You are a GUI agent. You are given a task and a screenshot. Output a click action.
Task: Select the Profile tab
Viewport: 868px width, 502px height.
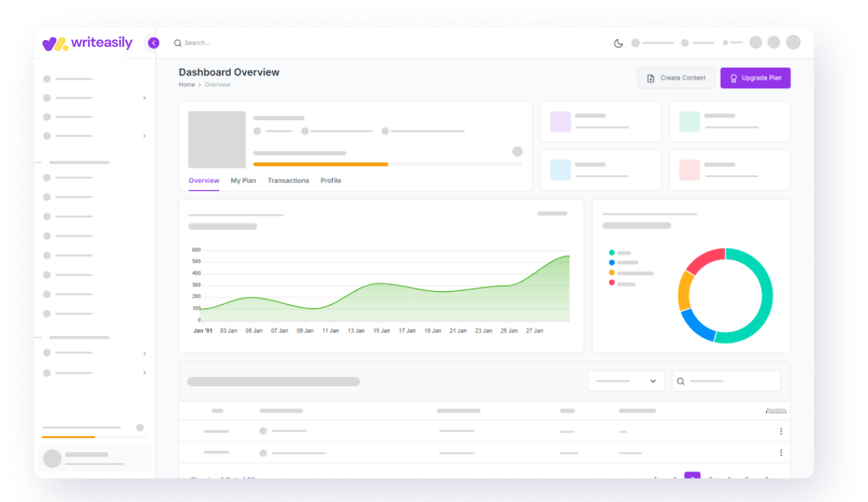[331, 180]
